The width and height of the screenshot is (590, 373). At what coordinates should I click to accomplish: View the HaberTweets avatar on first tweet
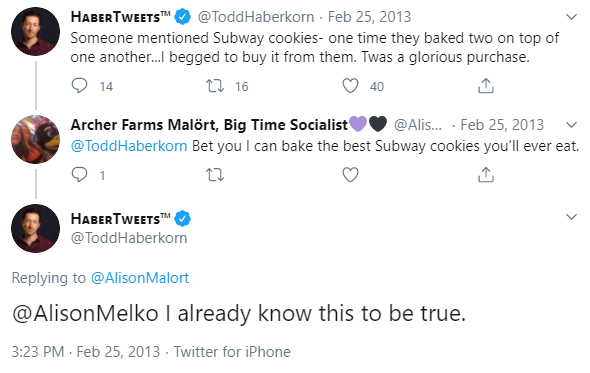pyautogui.click(x=35, y=32)
